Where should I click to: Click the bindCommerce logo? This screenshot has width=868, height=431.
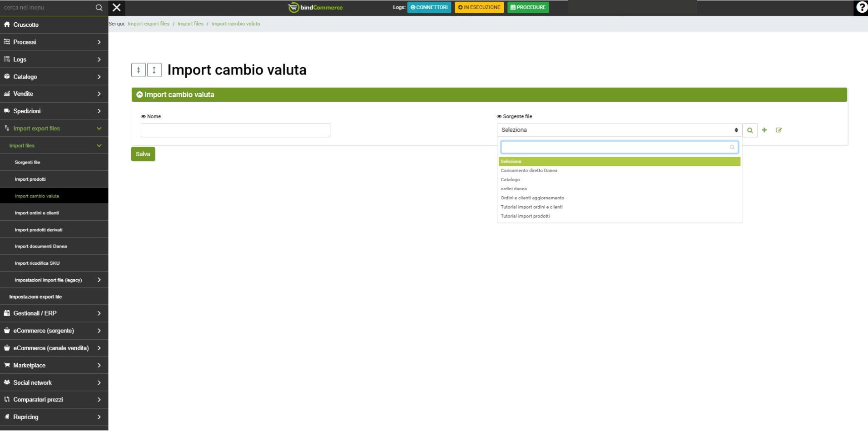(x=316, y=7)
